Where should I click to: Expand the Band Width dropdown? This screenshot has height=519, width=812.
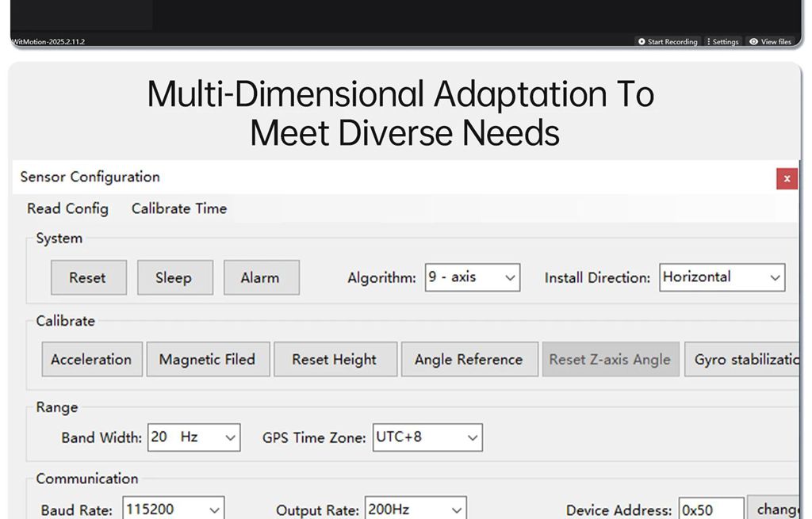(x=193, y=437)
